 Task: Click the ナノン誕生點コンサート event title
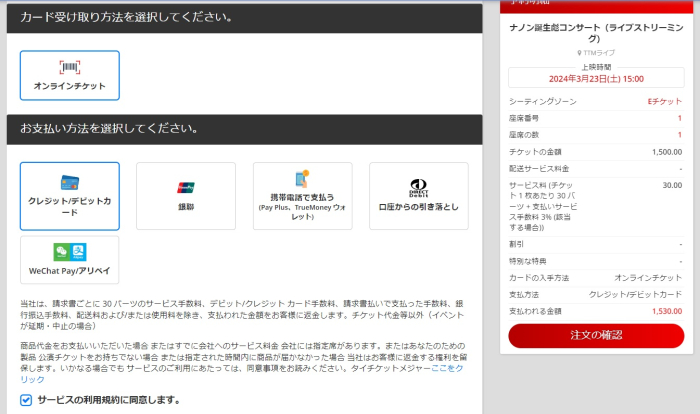(595, 31)
